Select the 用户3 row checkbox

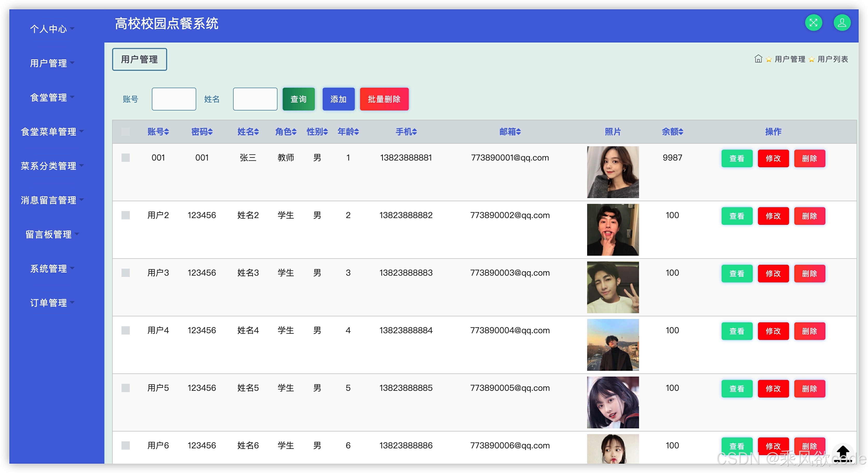pos(125,273)
